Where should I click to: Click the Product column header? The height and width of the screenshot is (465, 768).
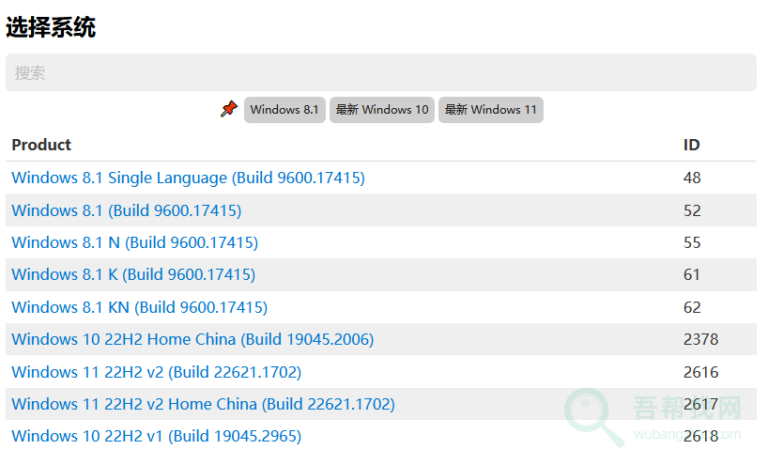tap(41, 145)
